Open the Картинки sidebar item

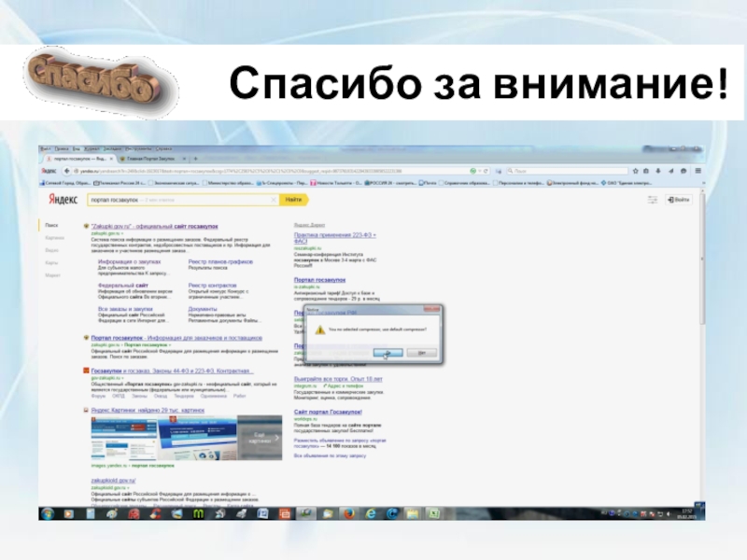53,237
